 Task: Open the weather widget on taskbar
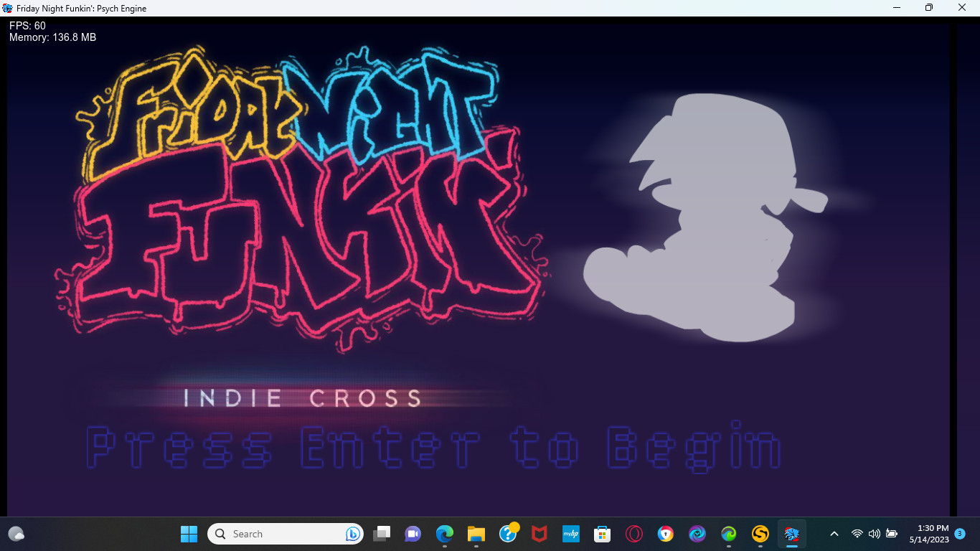click(17, 534)
